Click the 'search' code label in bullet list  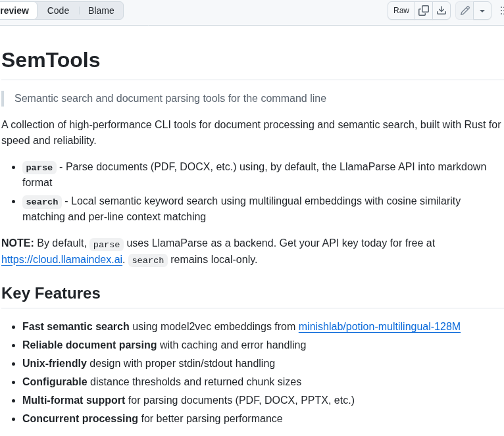42,202
